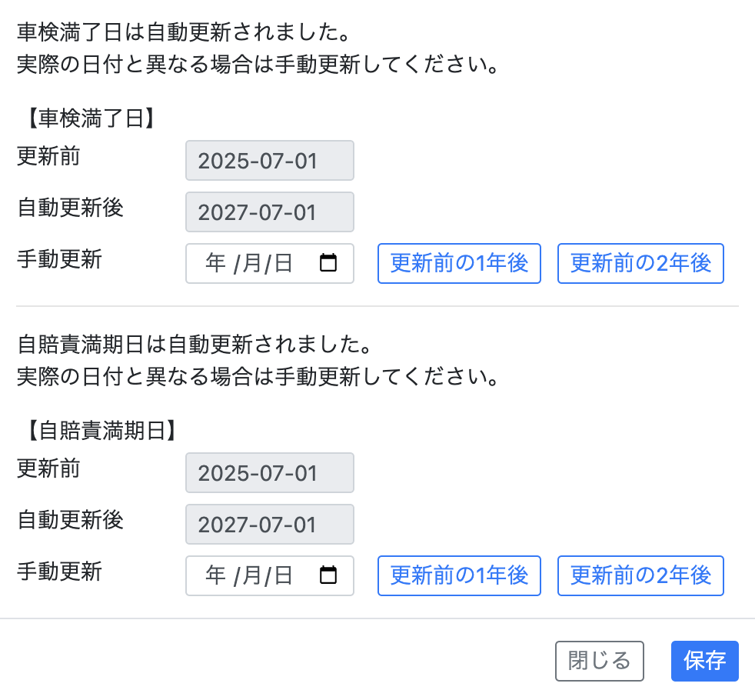Click 閉じる to dismiss the dialog

(x=600, y=661)
